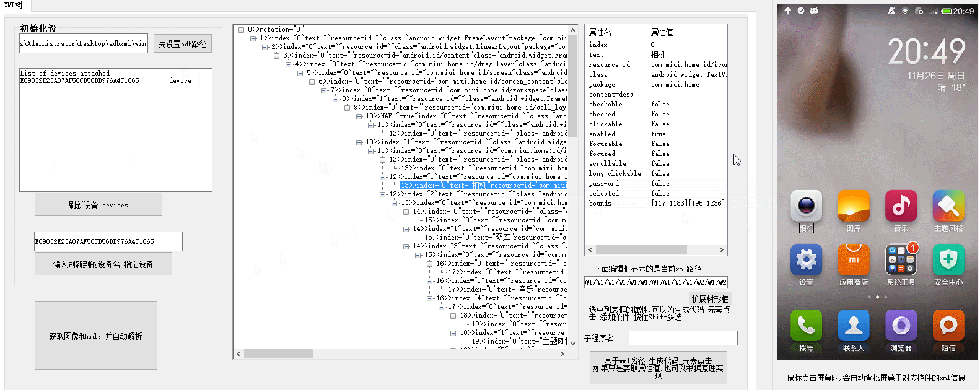Open the System Tools (系统工具) folder
Viewport: 980px width, 390px height.
coord(901,260)
